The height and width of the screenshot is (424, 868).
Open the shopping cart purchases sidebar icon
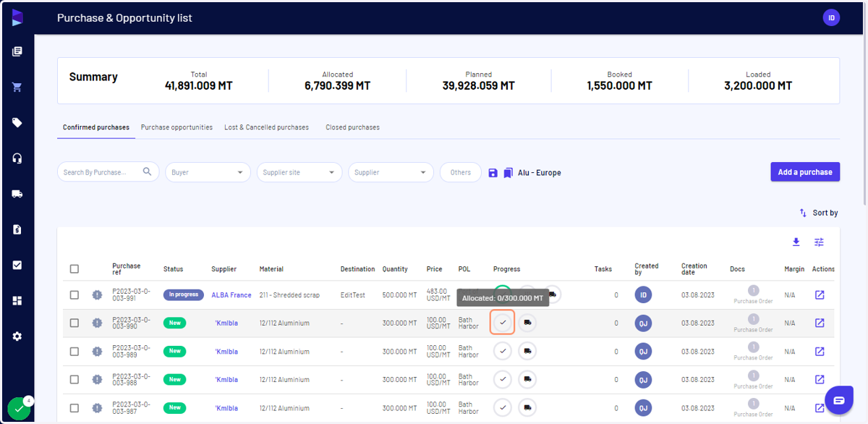(17, 87)
